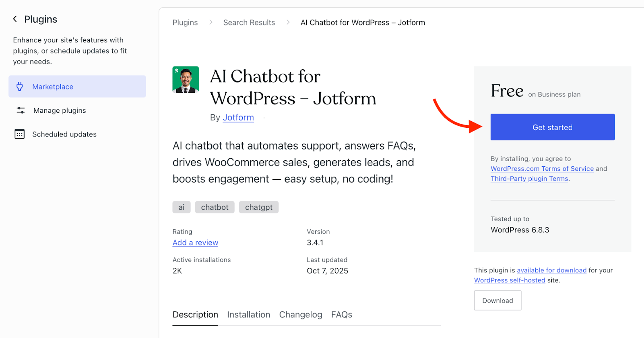
Task: Click the 2K active installations value
Action: [x=177, y=271]
